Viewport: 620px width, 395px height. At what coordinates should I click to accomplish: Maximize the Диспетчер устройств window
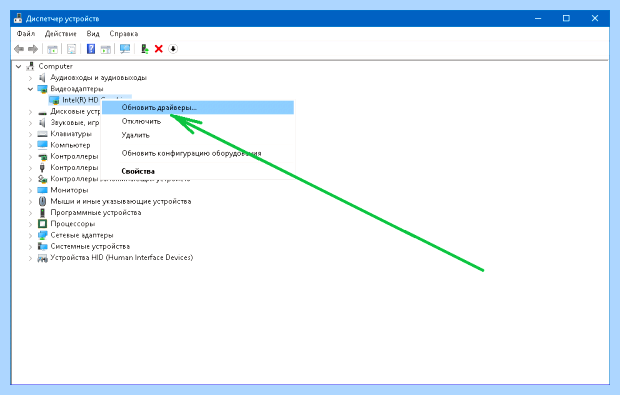(x=566, y=18)
